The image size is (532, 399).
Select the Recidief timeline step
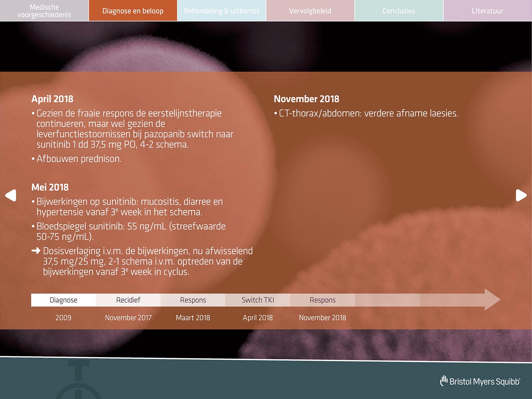pyautogui.click(x=128, y=300)
